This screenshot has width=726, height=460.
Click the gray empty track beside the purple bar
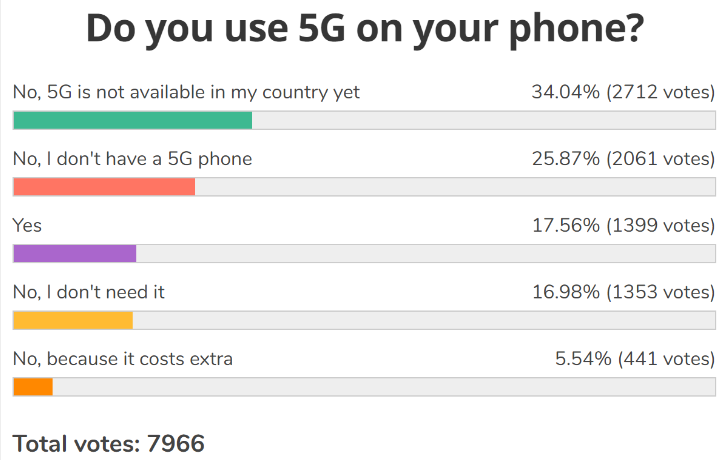point(425,254)
